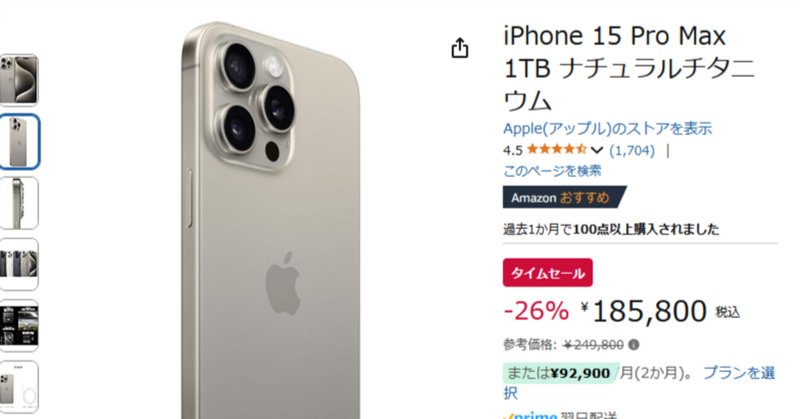Select the first thumbnail showing front and back
800x419 pixels.
[x=19, y=80]
